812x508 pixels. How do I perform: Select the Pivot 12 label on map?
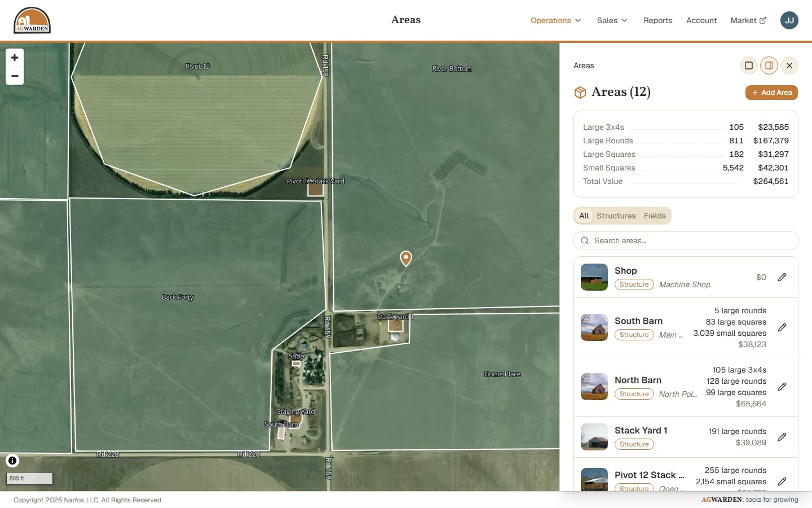point(197,67)
